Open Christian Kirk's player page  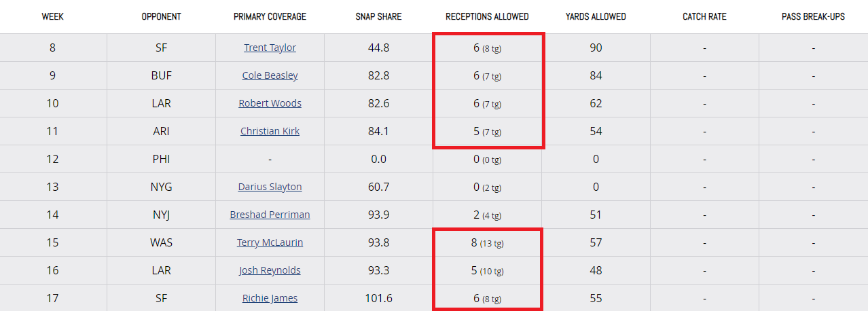click(x=270, y=131)
